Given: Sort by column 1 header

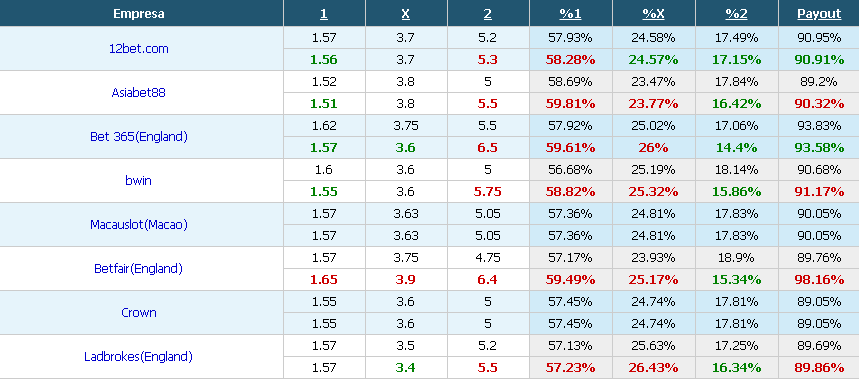Looking at the screenshot, I should (324, 14).
